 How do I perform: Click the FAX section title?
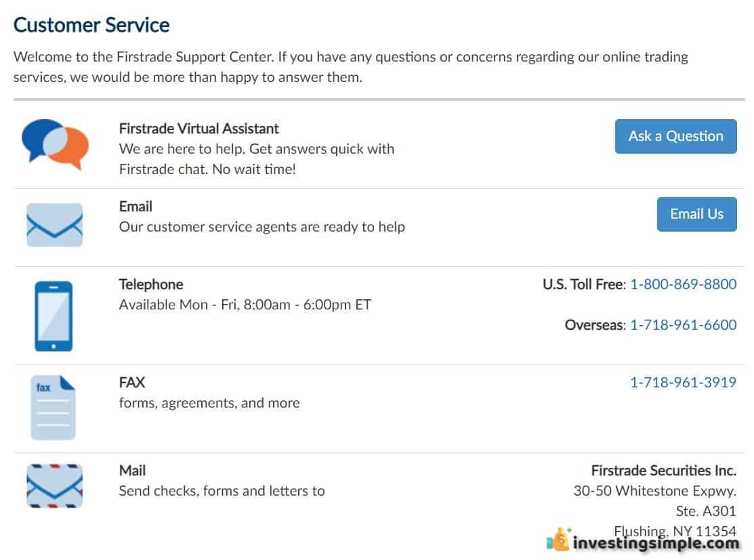point(131,383)
